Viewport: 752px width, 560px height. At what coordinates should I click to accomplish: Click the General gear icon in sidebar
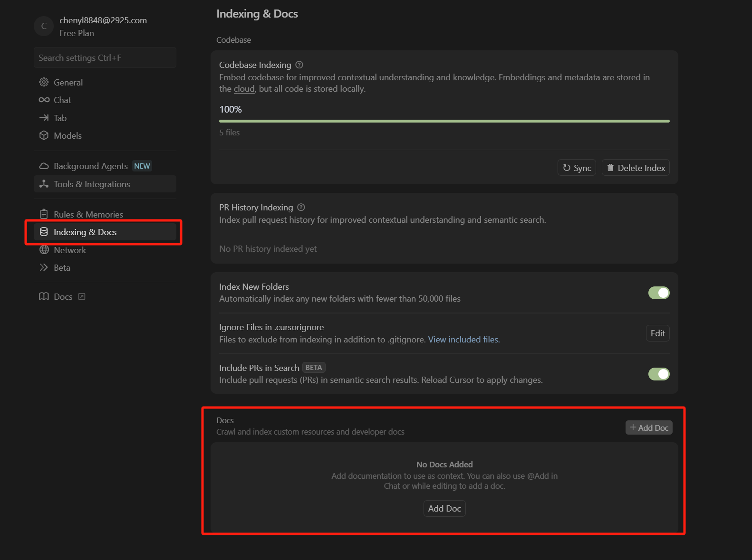point(44,82)
